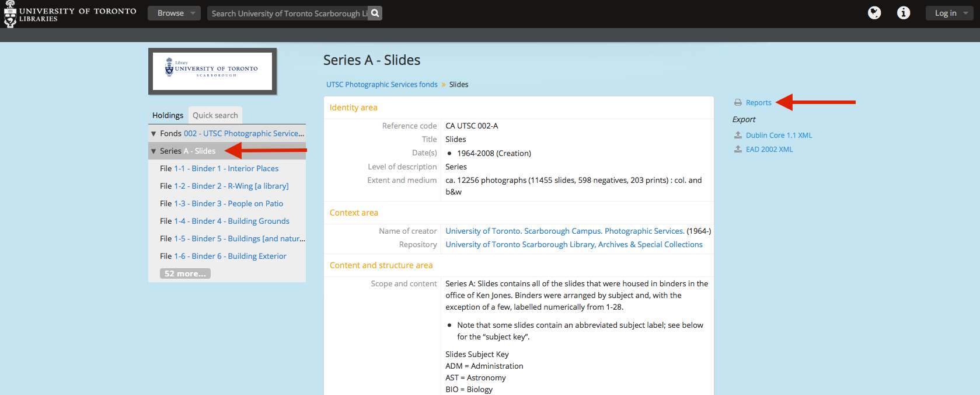Viewport: 980px width, 395px height.
Task: Open File 1-5 Binder 5 Buildings
Action: click(x=239, y=238)
